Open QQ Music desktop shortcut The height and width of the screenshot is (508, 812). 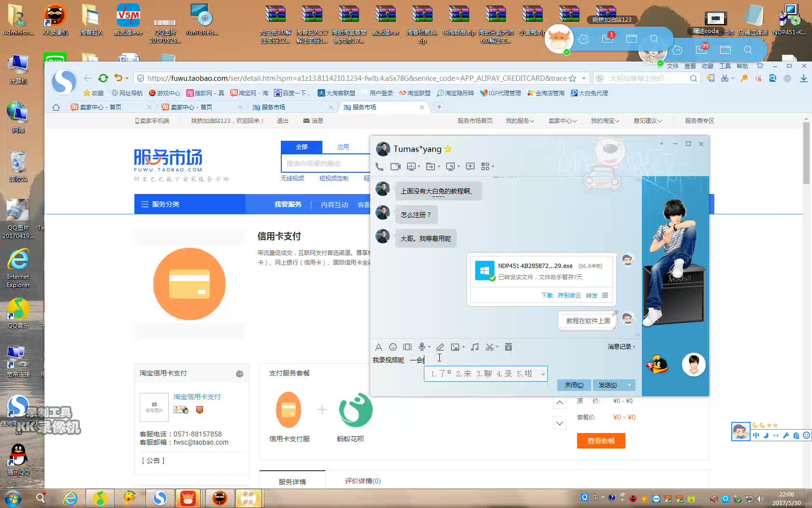click(18, 313)
